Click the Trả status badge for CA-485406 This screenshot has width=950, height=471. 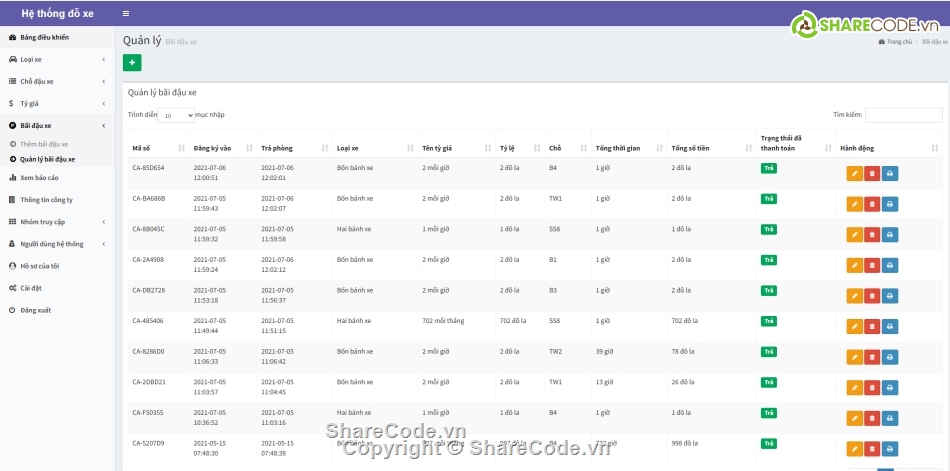coord(768,321)
